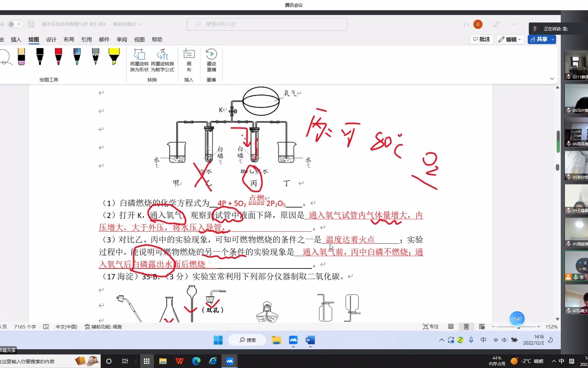Open participant video 41周嘉涛
The height and width of the screenshot is (368, 588).
(576, 232)
